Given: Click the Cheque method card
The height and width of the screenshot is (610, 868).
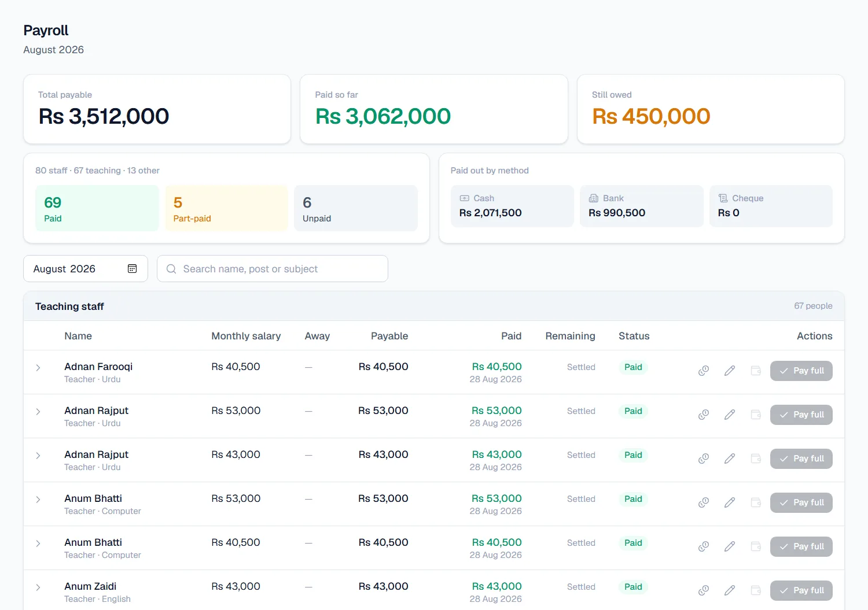Looking at the screenshot, I should 771,206.
